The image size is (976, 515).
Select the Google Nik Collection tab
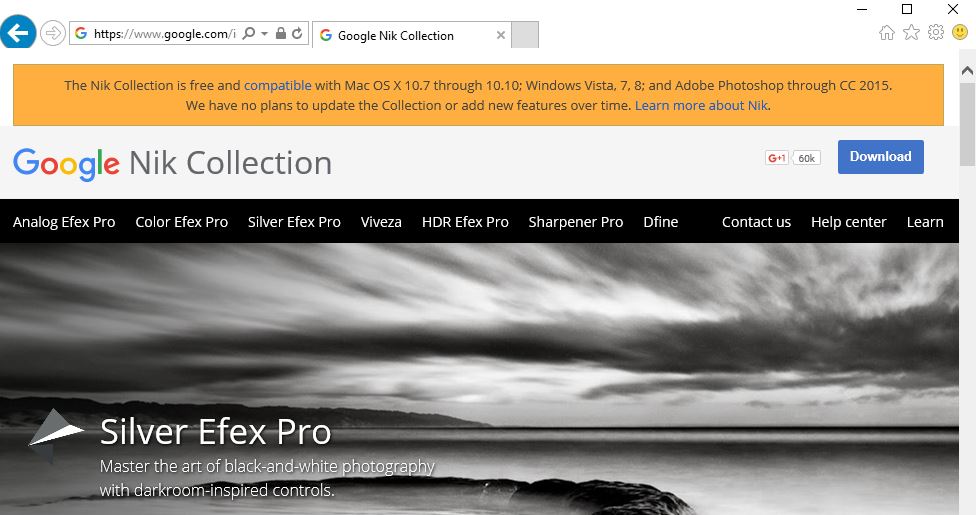pyautogui.click(x=411, y=35)
